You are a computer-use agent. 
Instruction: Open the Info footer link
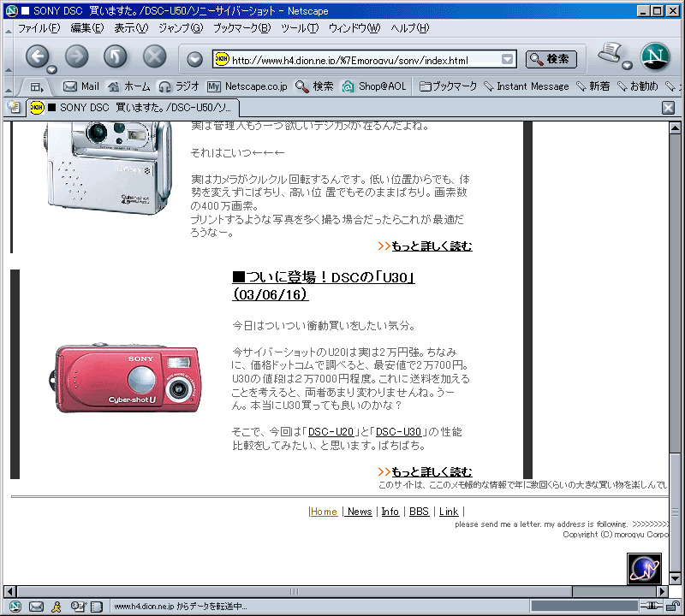point(390,512)
